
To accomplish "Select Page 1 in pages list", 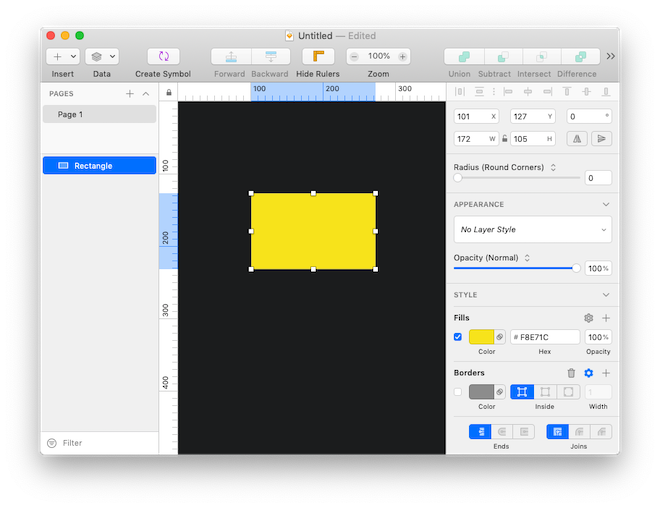I will pos(99,114).
